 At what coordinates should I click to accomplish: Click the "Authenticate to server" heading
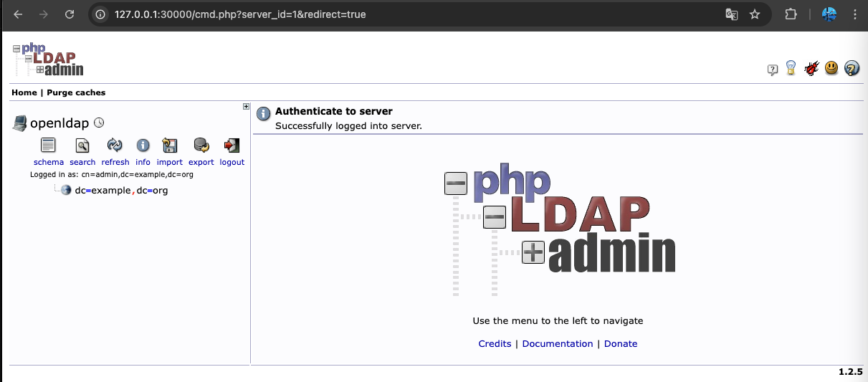click(x=334, y=111)
